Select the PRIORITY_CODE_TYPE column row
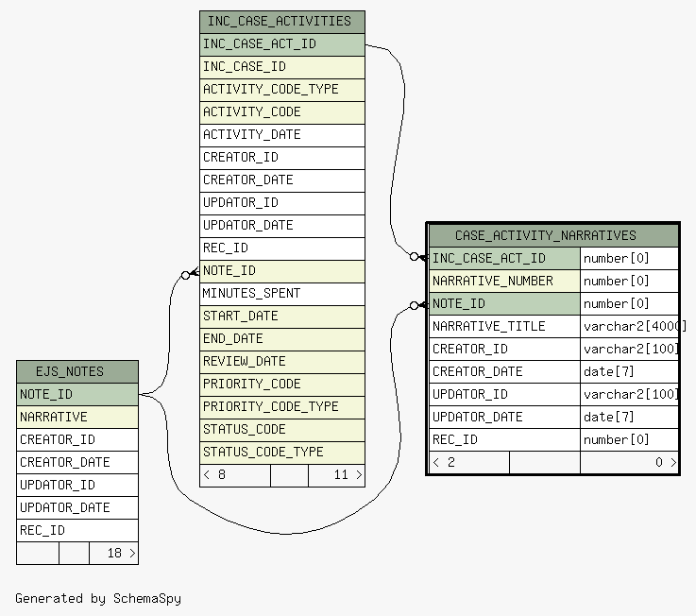696x616 pixels. (281, 406)
